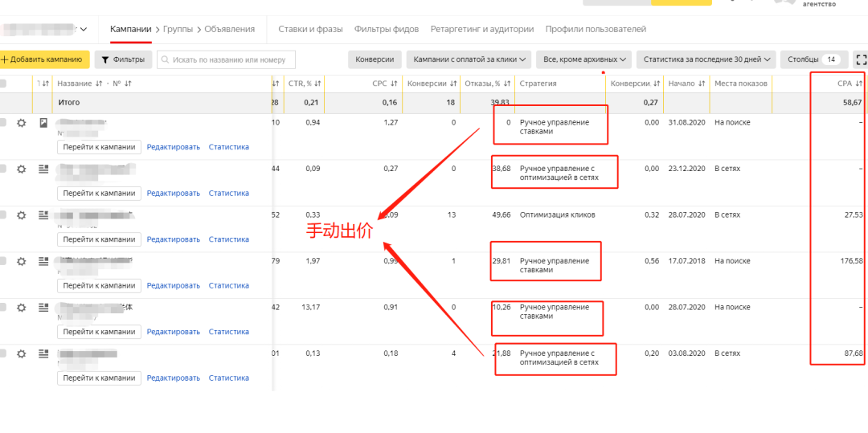Click campaign type icon of row started 23.12.2020
Image resolution: width=868 pixels, height=433 pixels.
[x=43, y=170]
